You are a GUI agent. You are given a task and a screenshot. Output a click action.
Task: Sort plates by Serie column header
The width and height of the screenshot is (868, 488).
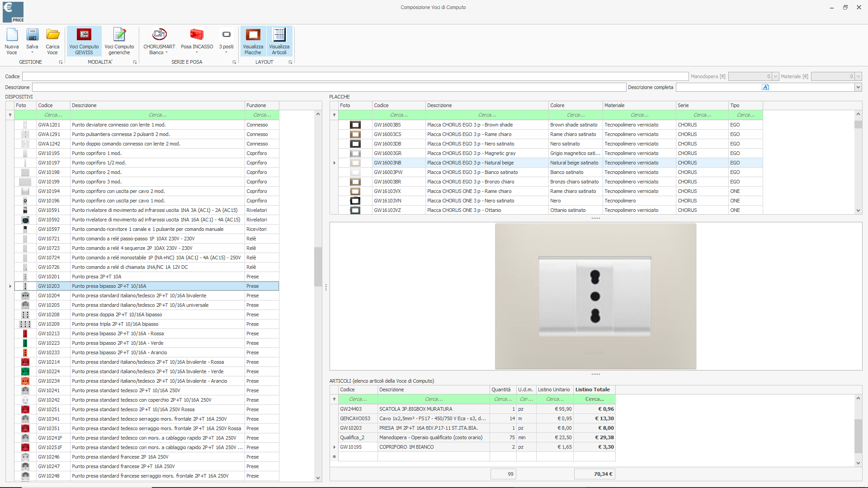(702, 105)
